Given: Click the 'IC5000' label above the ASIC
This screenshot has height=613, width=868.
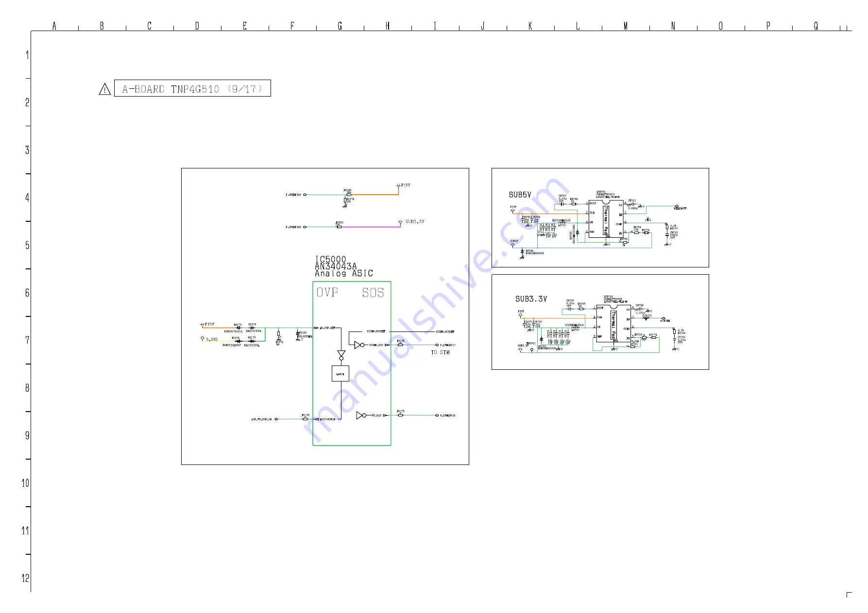Looking at the screenshot, I should pyautogui.click(x=331, y=259).
